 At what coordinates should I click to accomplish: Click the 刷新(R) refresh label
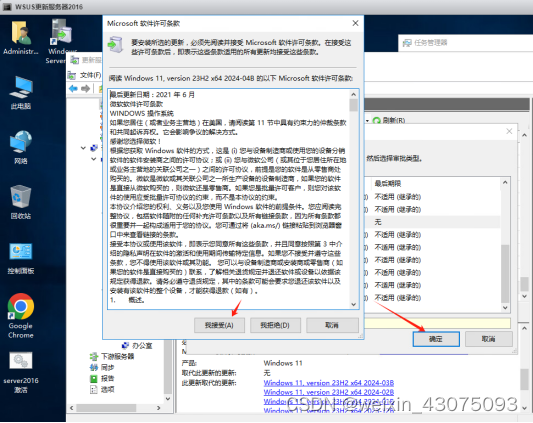pyautogui.click(x=394, y=120)
